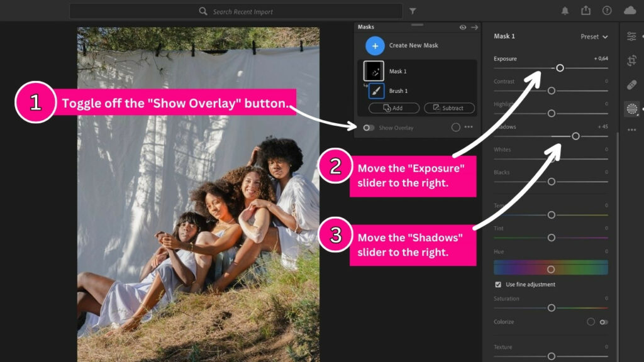Open the more tools menu icon
This screenshot has height=362, width=644.
pos(633,129)
